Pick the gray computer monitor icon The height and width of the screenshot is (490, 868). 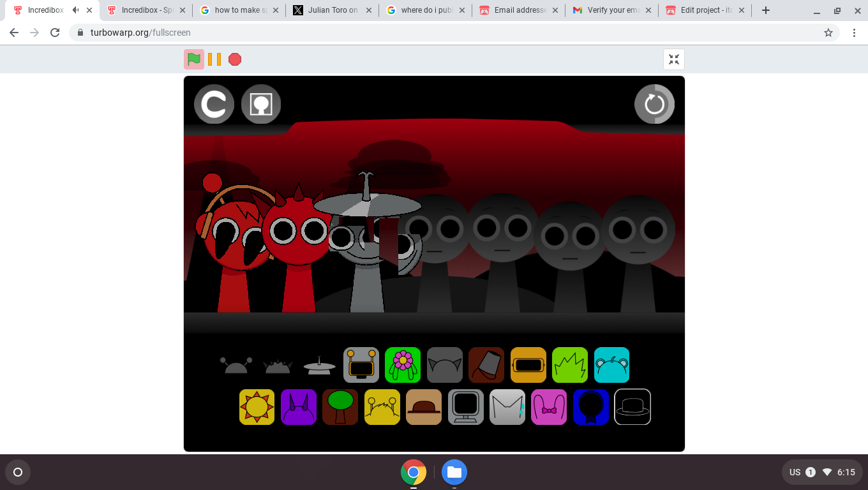tap(466, 407)
